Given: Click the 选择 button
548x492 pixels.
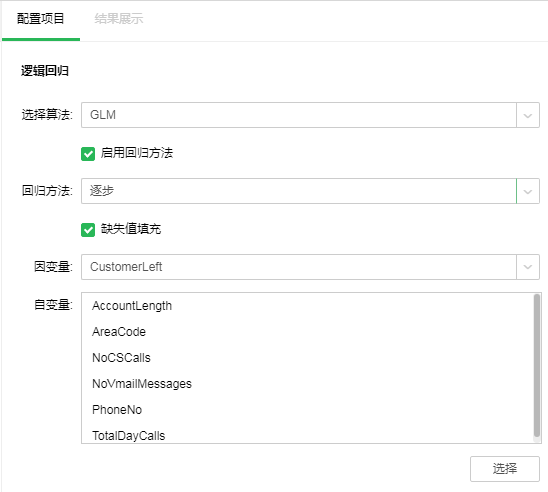Looking at the screenshot, I should tap(505, 469).
